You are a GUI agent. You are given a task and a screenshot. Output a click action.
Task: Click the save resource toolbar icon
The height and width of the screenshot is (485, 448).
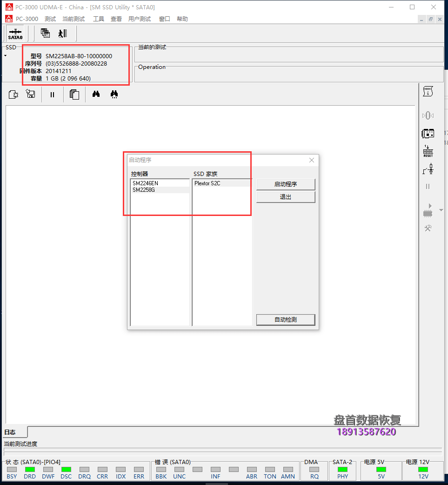click(30, 94)
